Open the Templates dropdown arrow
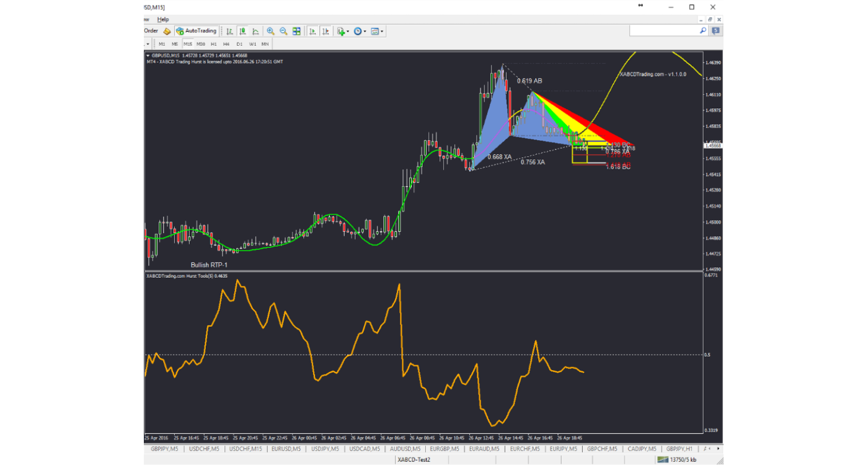The width and height of the screenshot is (868, 465). 381,30
